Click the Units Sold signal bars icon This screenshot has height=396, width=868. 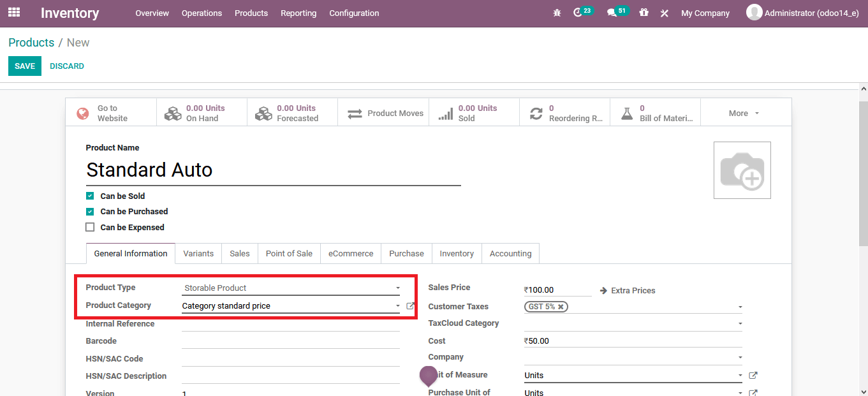coord(445,114)
